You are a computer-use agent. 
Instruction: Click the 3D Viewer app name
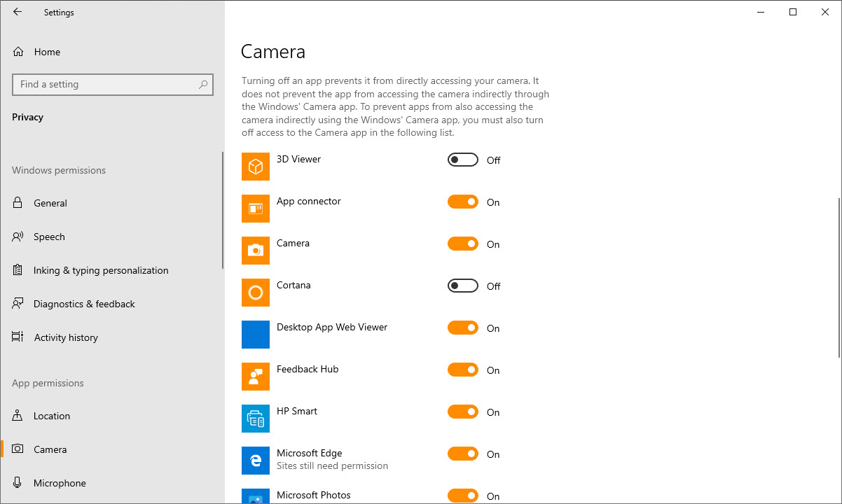[298, 159]
